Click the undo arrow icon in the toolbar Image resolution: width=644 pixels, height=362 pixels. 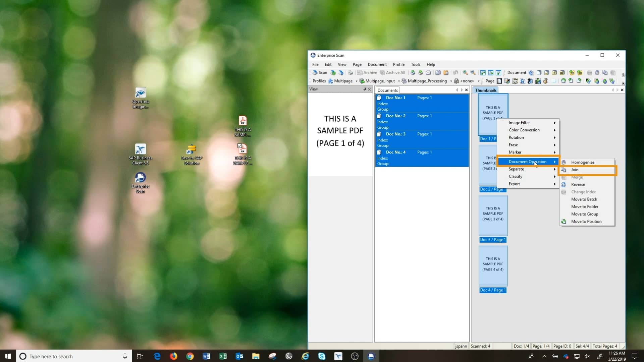(x=455, y=72)
